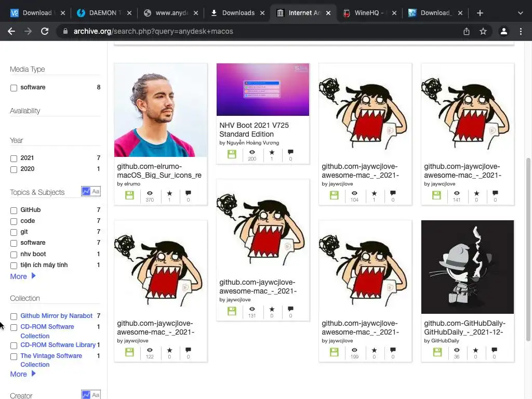532x399 pixels.
Task: Open github.com-GitHubDaily-GitHubDaily title link
Action: tap(464, 327)
